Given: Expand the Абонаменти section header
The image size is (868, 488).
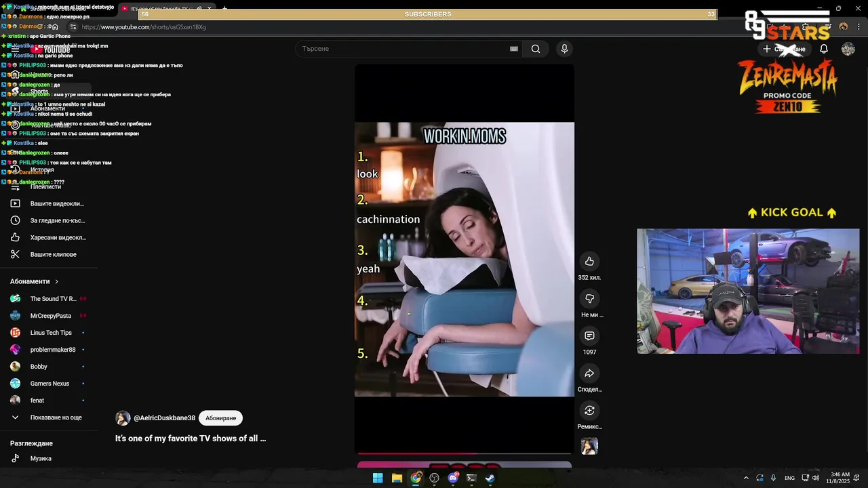Looking at the screenshot, I should click(35, 281).
